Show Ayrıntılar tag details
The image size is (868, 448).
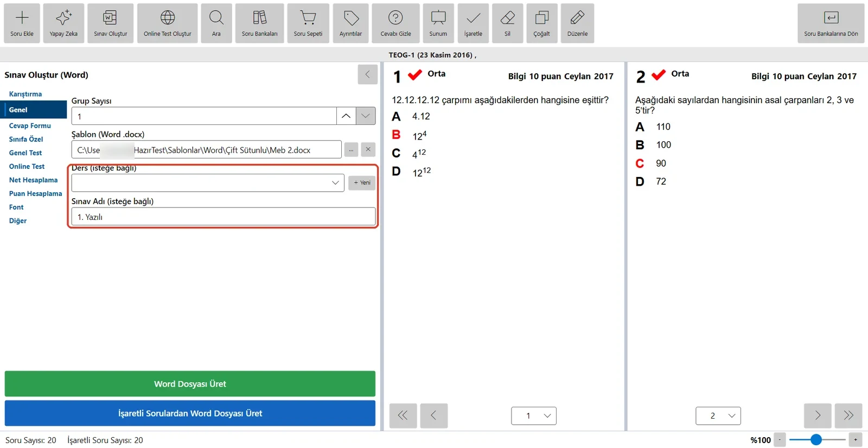tap(351, 23)
